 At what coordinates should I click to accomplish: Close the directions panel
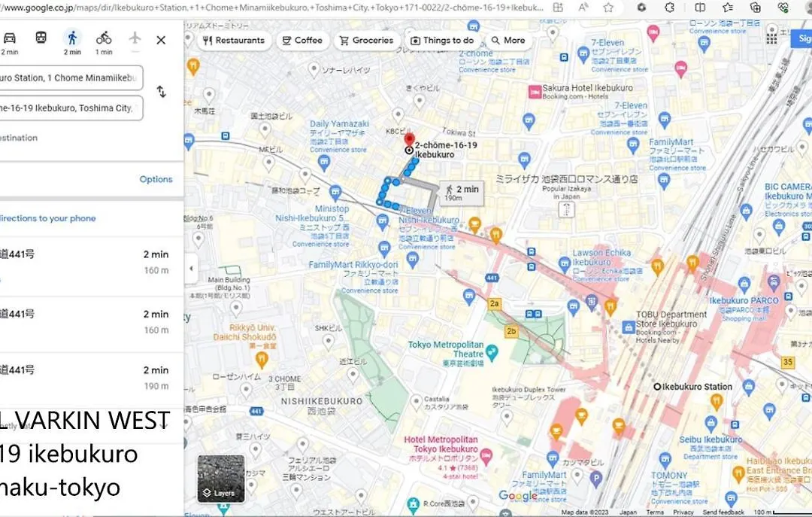pyautogui.click(x=161, y=40)
